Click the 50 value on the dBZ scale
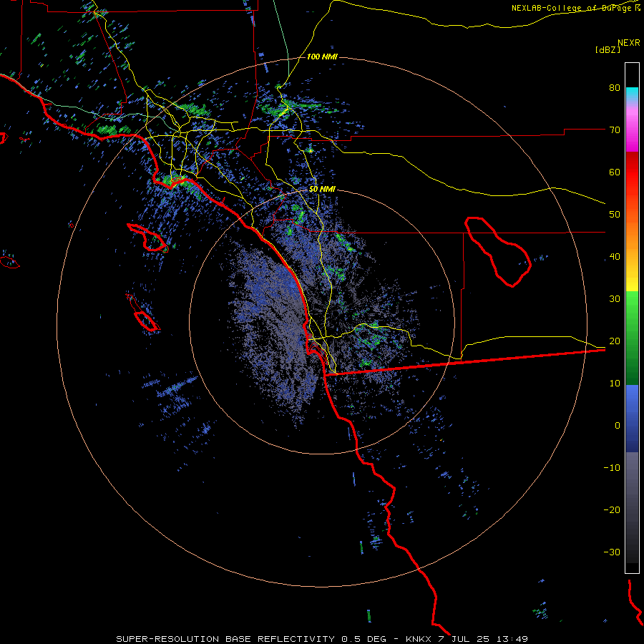The image size is (644, 644). point(615,215)
